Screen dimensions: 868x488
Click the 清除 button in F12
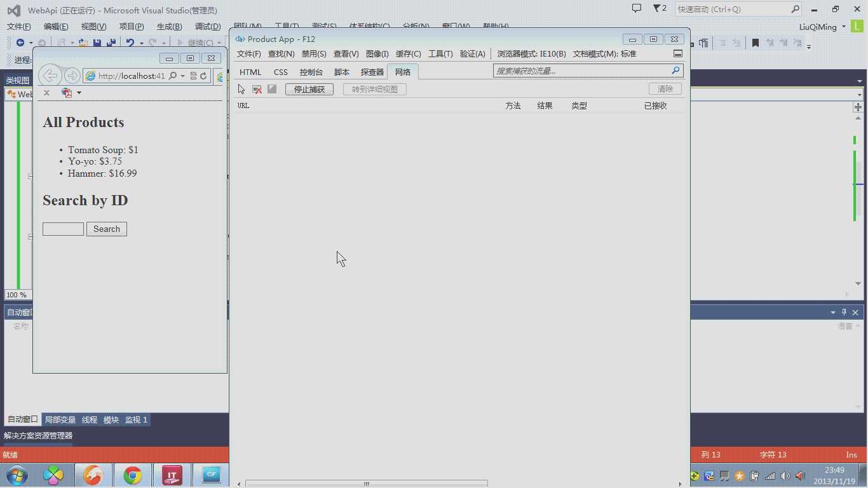(x=665, y=89)
